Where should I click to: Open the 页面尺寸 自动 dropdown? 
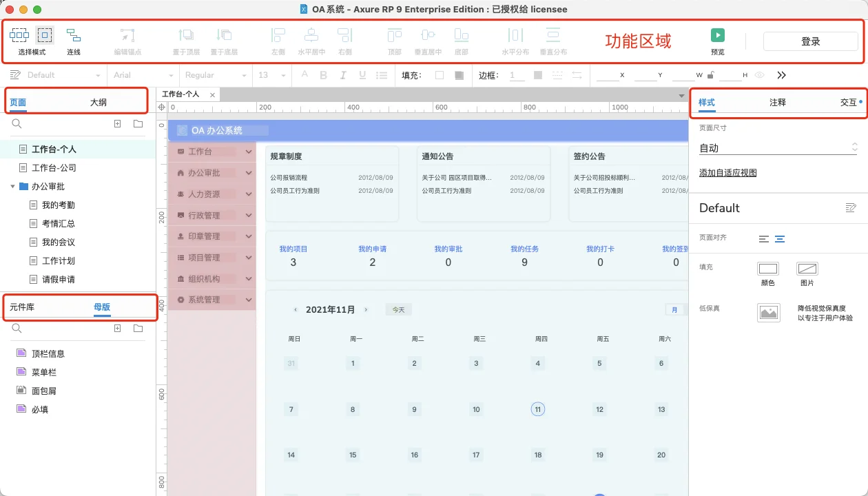point(778,147)
